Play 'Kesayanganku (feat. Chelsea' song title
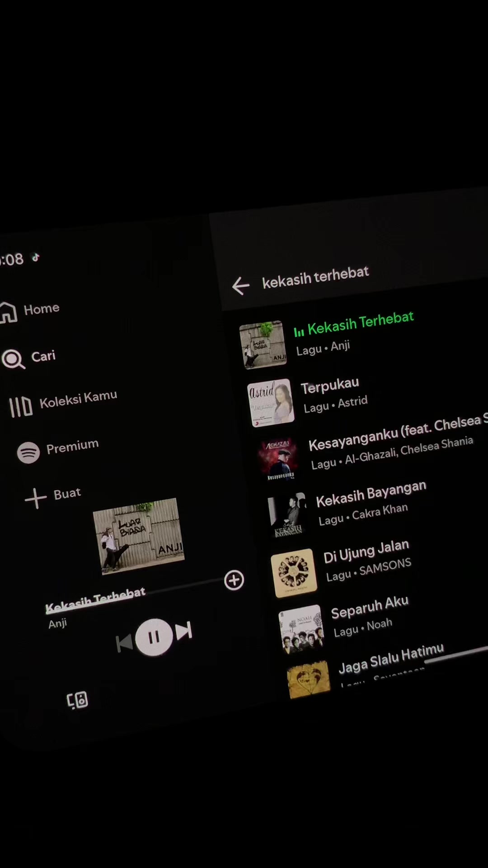Viewport: 488px width, 868px height. (x=398, y=433)
